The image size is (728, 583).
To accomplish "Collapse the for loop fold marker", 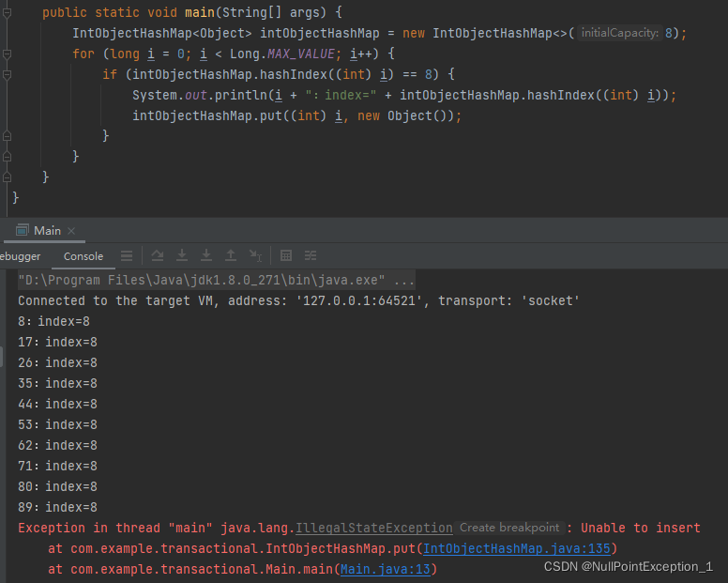I will pos(7,54).
